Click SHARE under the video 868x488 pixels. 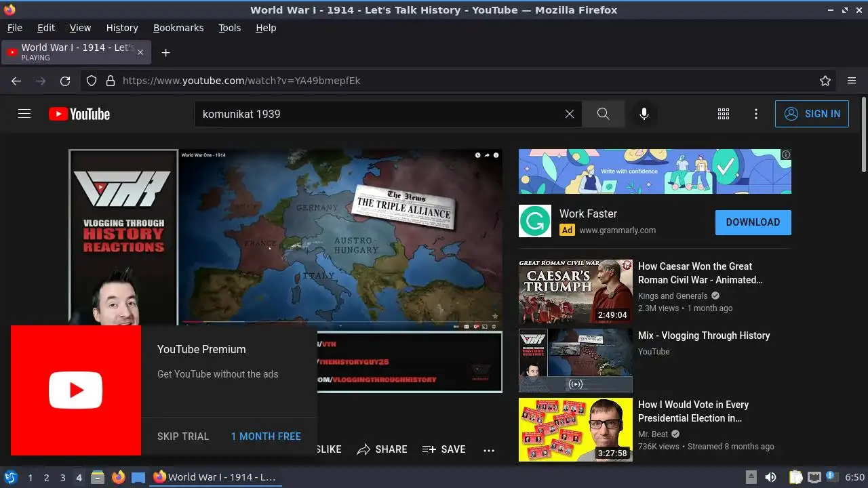pyautogui.click(x=382, y=449)
